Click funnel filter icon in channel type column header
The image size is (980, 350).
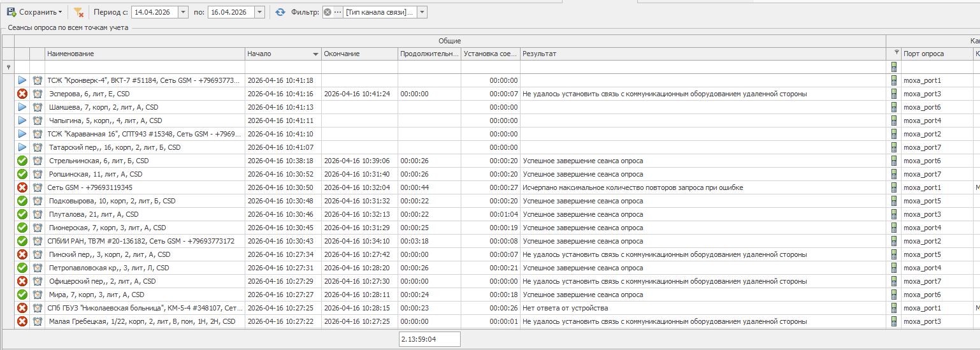pos(897,53)
